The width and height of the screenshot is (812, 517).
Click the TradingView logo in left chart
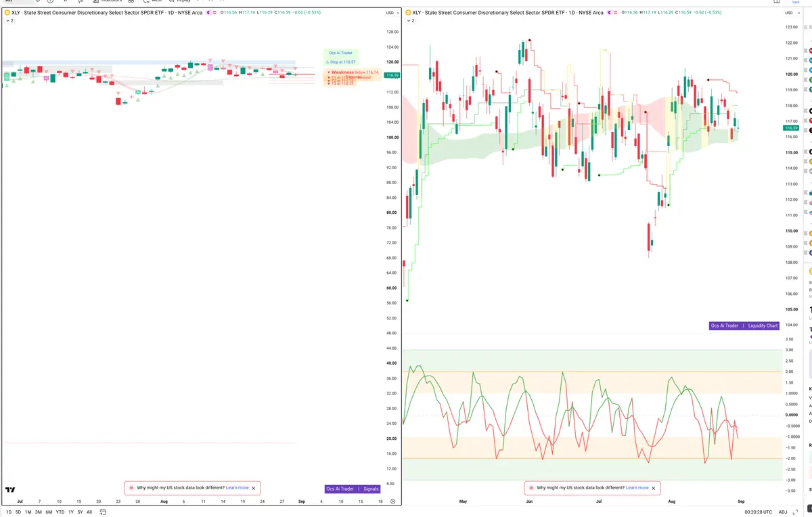(x=10, y=490)
